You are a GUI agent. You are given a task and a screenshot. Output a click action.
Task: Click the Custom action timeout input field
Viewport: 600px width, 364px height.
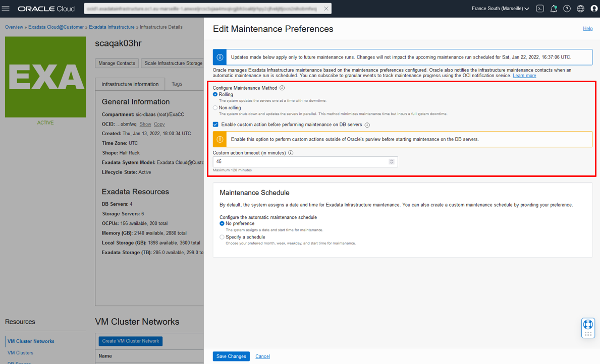tap(305, 162)
